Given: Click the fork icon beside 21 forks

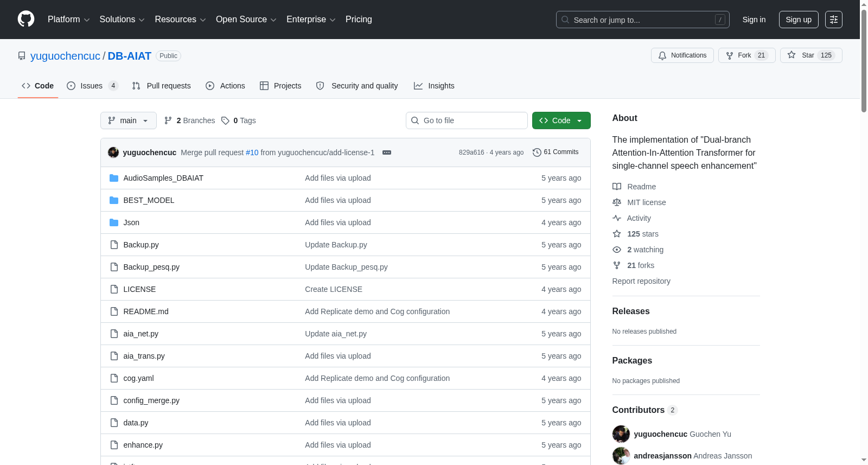Looking at the screenshot, I should (617, 265).
